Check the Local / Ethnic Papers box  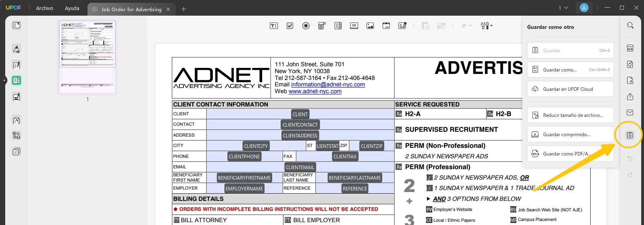click(429, 220)
